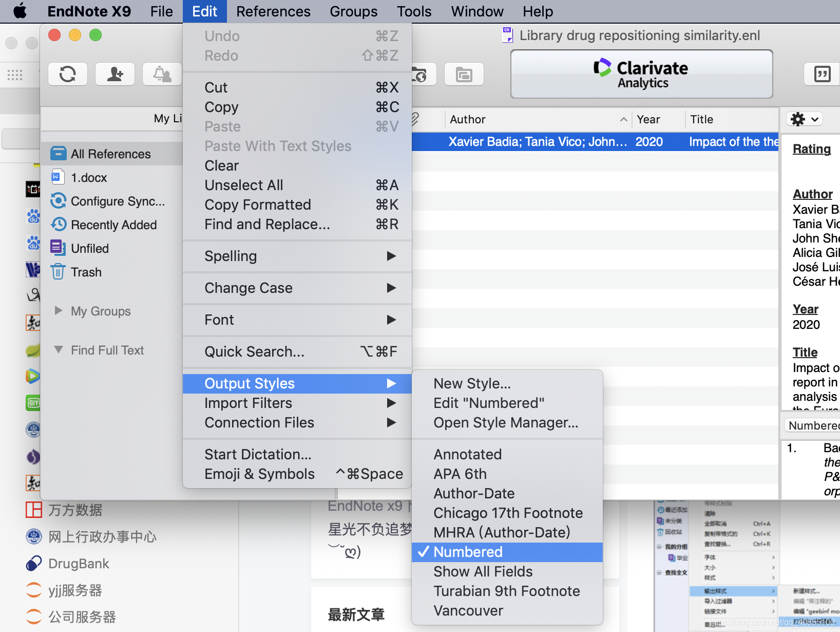
Task: Sort references by Author column header
Action: (538, 119)
